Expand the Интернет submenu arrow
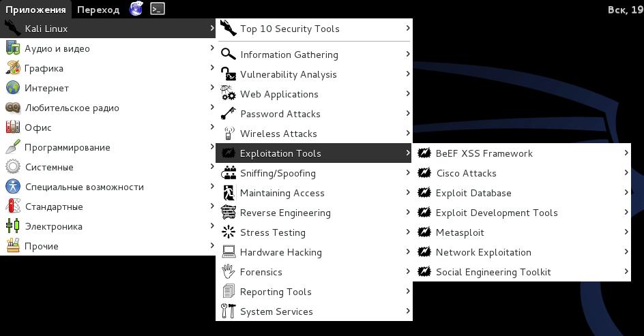This screenshot has height=336, width=644. 212,88
